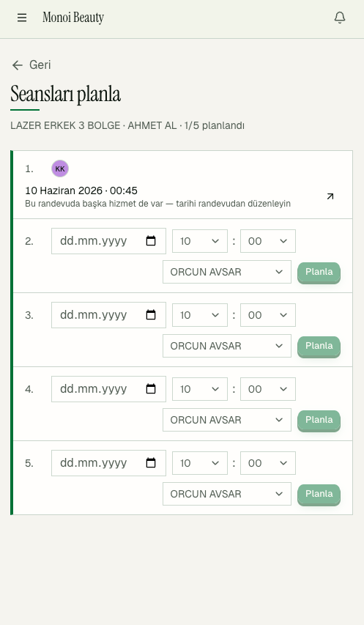Open calendar picker for session 3 date
364x625 pixels.
tap(151, 315)
